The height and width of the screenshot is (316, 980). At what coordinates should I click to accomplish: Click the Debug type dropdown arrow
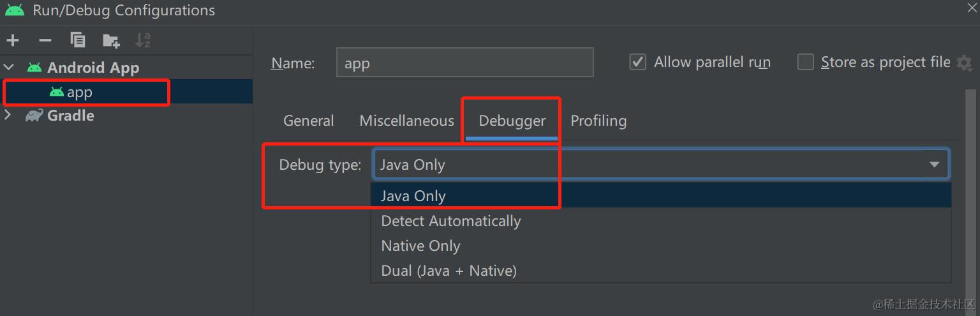tap(934, 165)
